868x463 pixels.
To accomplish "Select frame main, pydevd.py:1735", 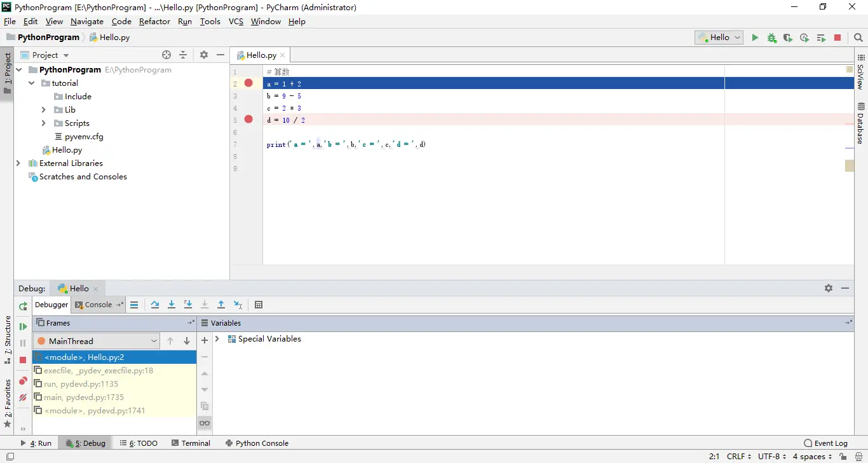I will coord(114,397).
